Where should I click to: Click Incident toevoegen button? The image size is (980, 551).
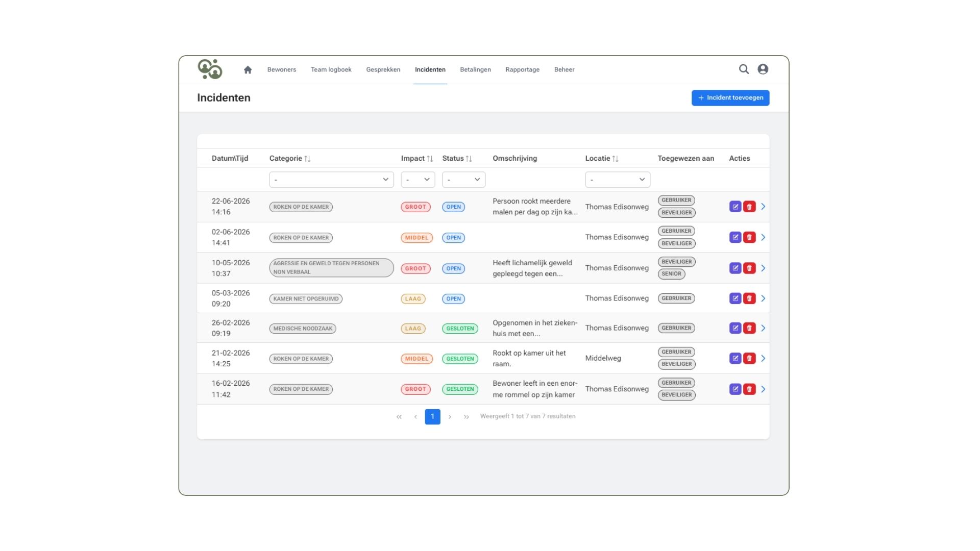pos(730,98)
